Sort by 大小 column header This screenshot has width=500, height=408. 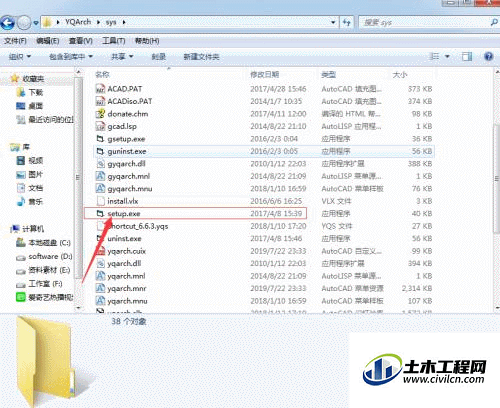(x=400, y=74)
